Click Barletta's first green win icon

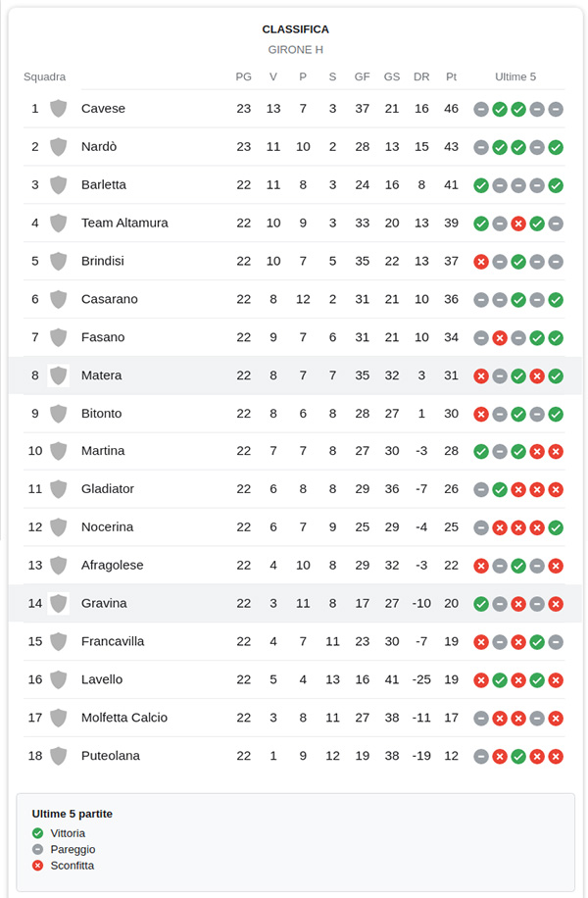pos(481,185)
